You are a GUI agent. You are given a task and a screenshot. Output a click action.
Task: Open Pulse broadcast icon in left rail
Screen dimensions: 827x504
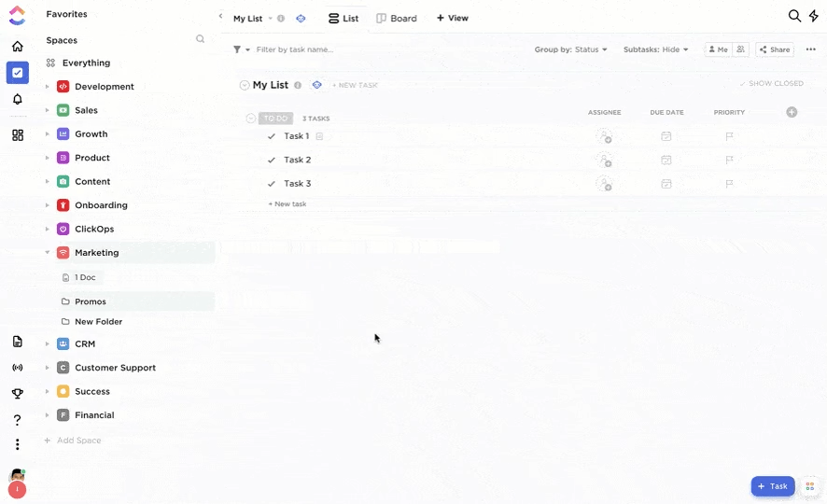tap(18, 368)
